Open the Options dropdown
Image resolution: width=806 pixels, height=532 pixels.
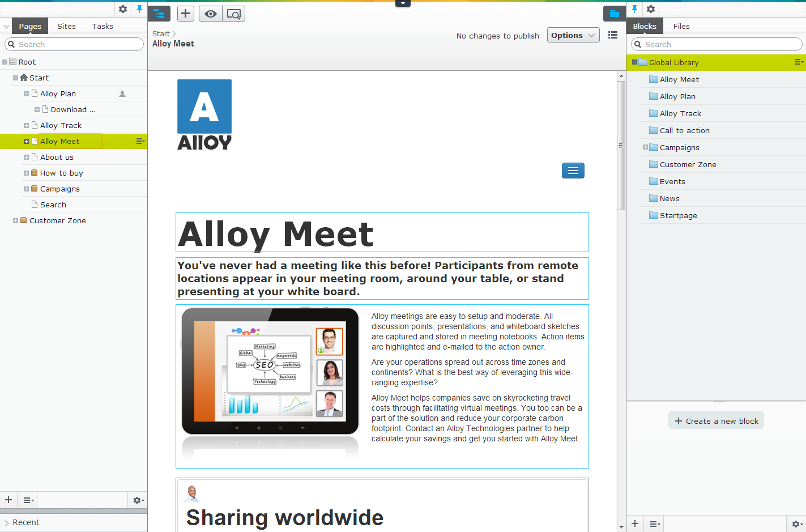point(573,35)
